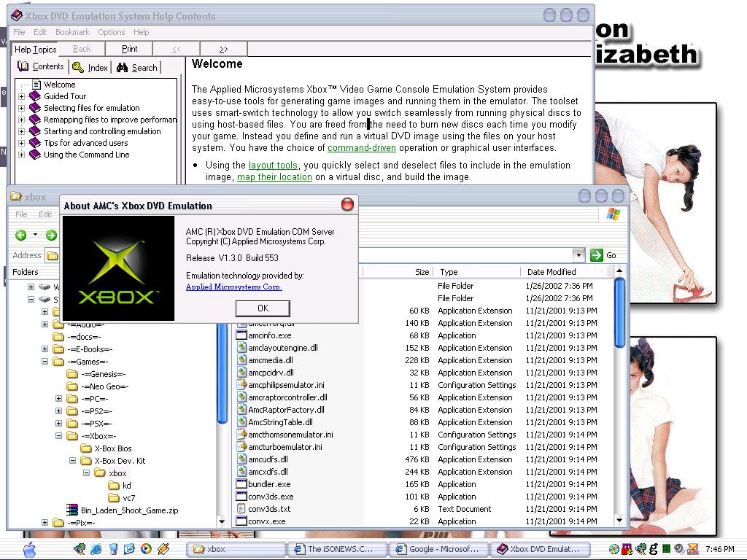This screenshot has height=560, width=747.
Task: Sort files by Type column header
Action: click(476, 272)
